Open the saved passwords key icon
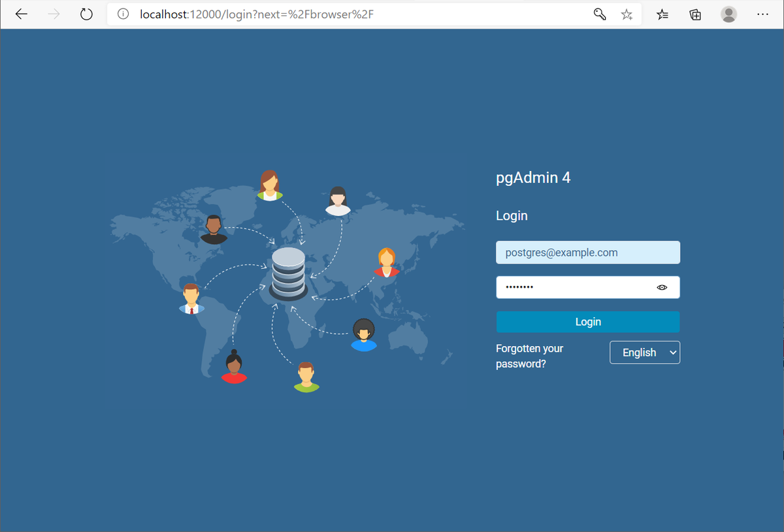 click(x=600, y=14)
